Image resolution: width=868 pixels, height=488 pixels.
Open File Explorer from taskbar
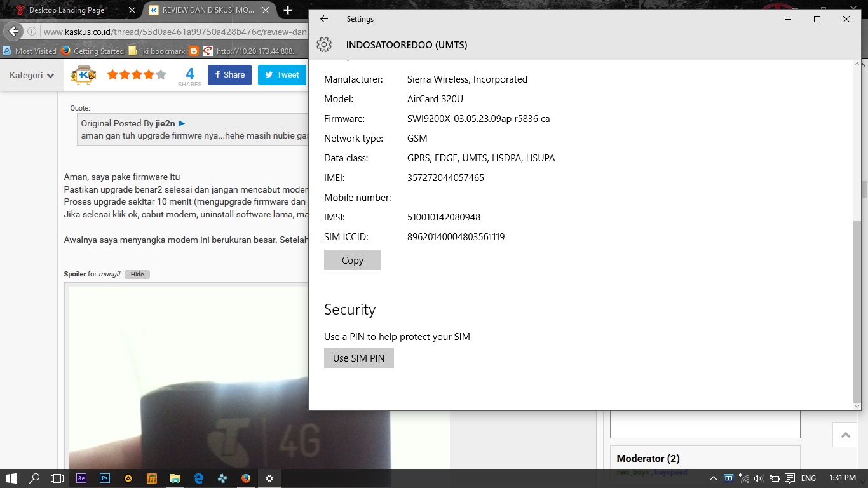[x=175, y=478]
